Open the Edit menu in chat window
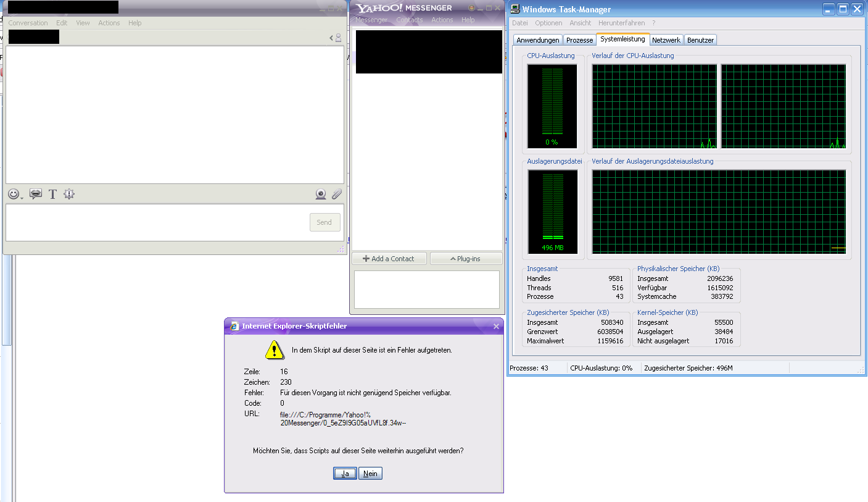 62,23
